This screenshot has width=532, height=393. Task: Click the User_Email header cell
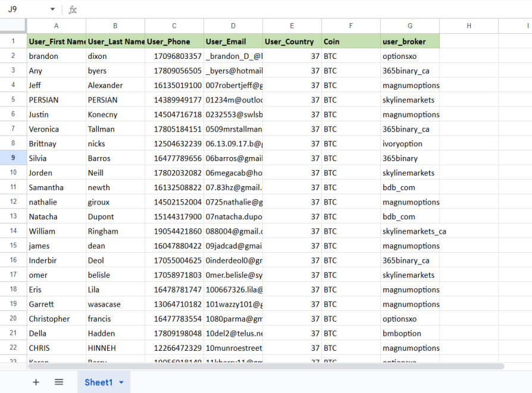233,42
